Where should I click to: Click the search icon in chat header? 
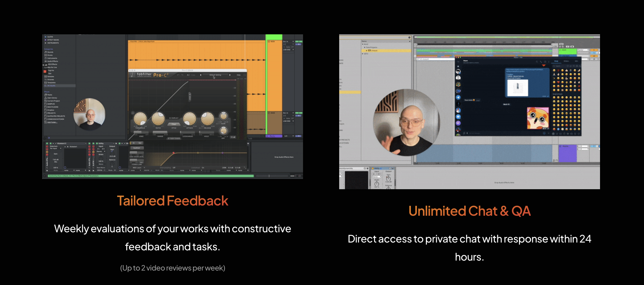coord(536,61)
